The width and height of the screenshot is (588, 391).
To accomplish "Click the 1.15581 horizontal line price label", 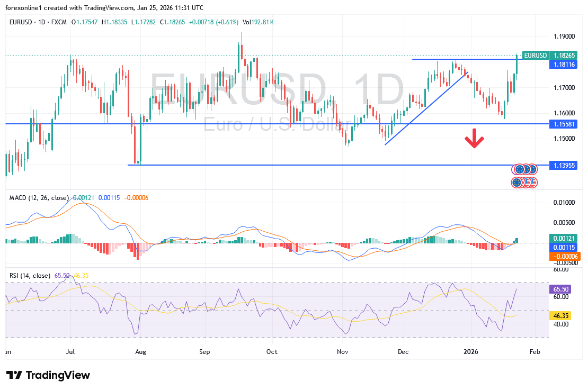I will [x=562, y=124].
